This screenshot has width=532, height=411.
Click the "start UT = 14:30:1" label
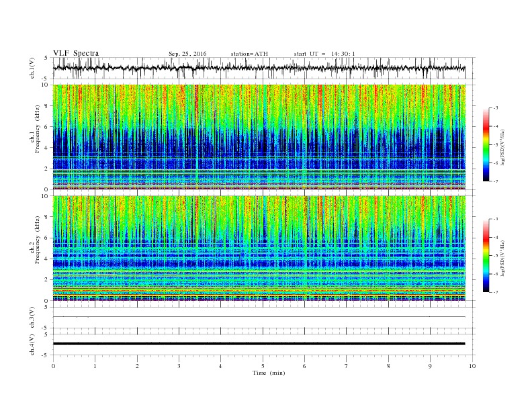tap(324, 54)
